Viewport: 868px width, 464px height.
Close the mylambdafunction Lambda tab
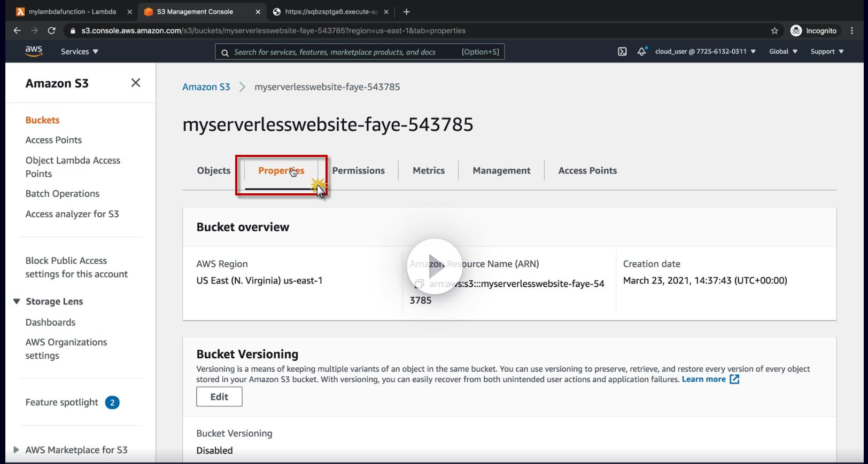[130, 12]
